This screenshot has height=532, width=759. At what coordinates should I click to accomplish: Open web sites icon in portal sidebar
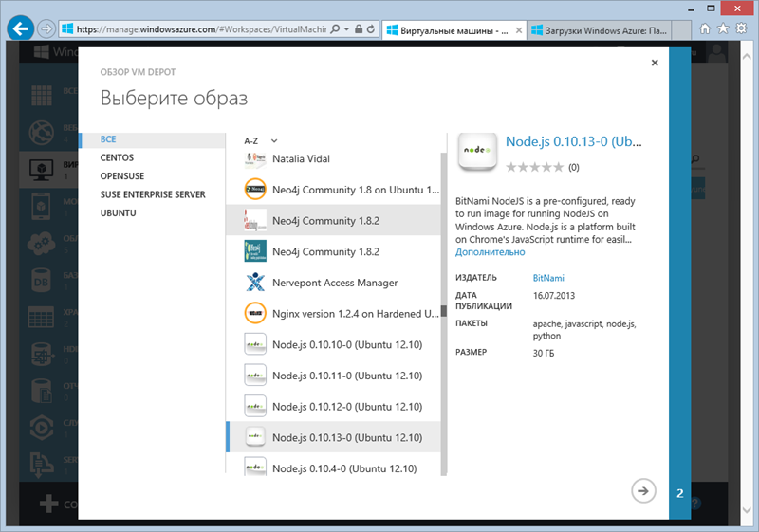(x=42, y=132)
